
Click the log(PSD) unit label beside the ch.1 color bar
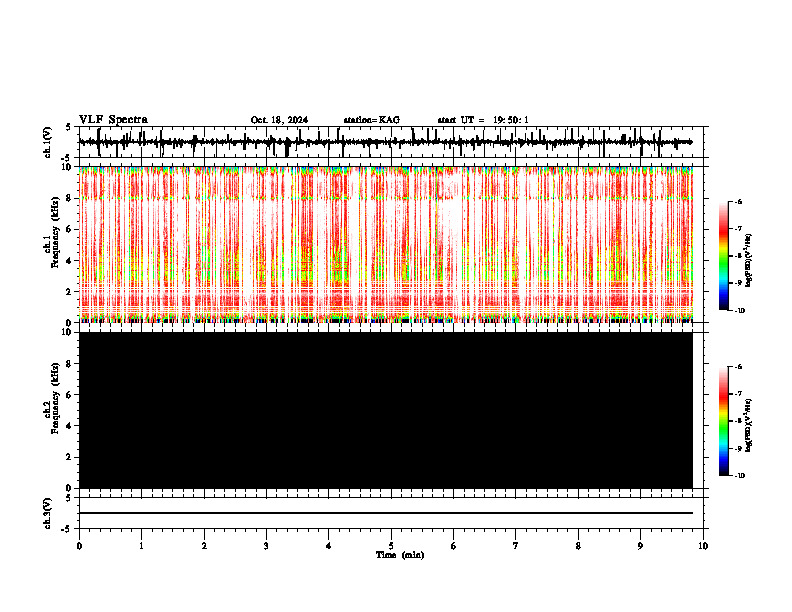749,261
